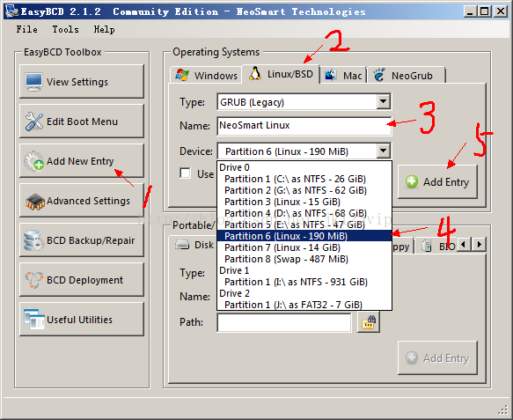513x420 pixels.
Task: Click the Advanced Settings chip icon
Action: tap(34, 202)
